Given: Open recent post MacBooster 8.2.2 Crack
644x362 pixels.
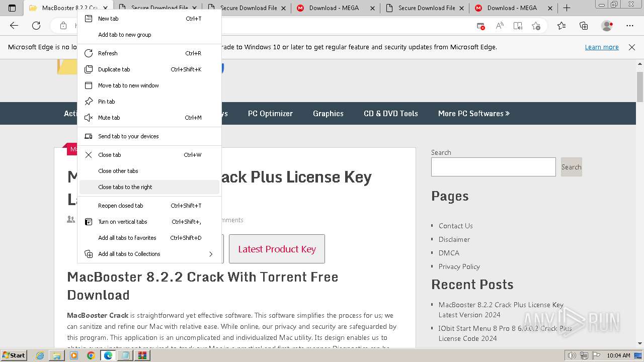Looking at the screenshot, I should [501, 310].
